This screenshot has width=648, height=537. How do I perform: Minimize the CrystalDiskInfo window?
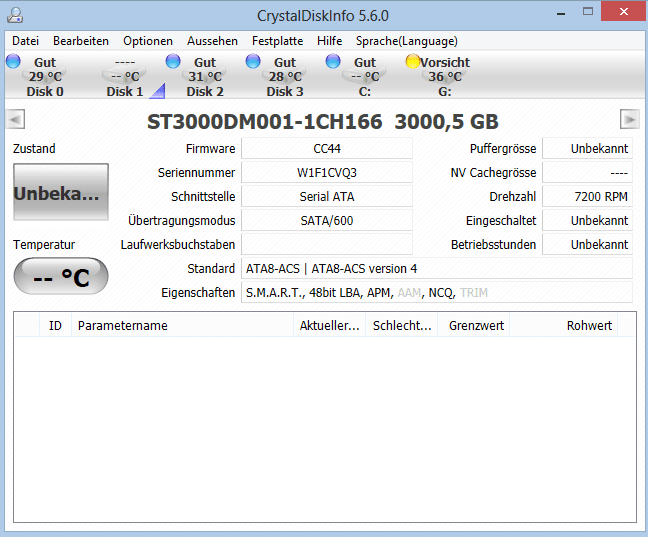coord(561,12)
